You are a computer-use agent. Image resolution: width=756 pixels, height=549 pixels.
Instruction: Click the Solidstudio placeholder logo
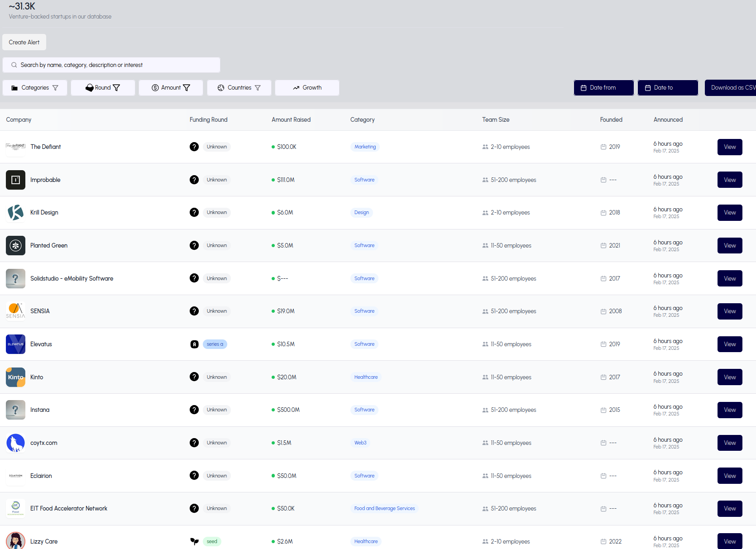(15, 278)
